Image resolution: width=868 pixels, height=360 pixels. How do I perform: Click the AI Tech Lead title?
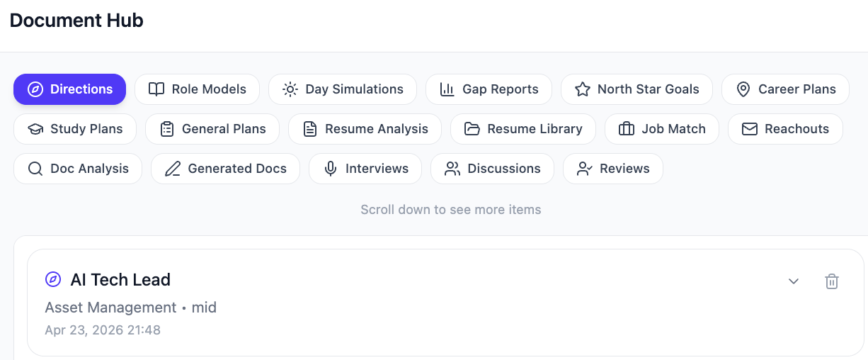tap(120, 280)
